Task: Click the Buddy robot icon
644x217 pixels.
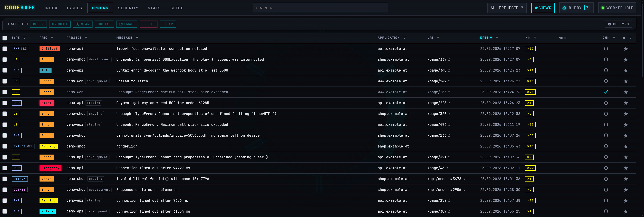Action: coord(564,8)
